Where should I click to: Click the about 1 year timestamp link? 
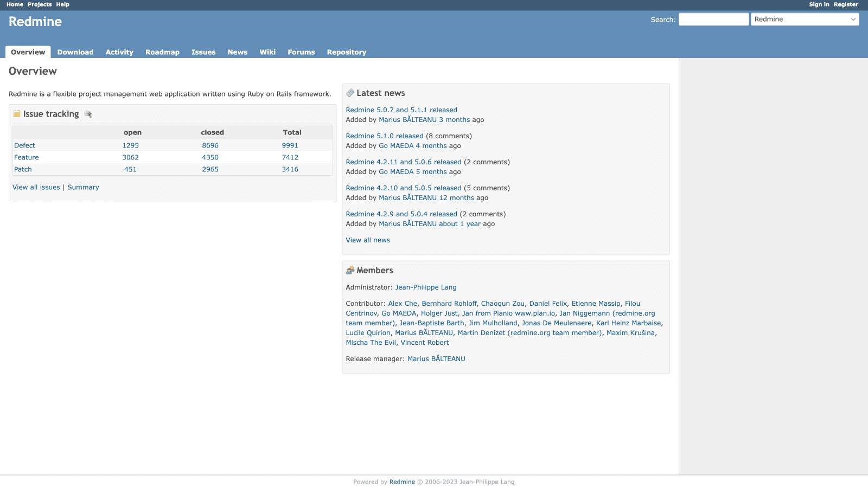[x=459, y=224]
